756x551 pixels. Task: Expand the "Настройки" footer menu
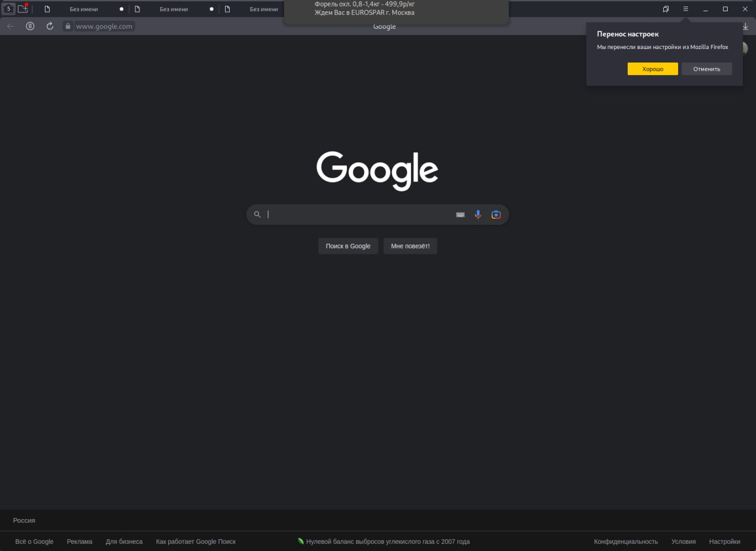click(725, 542)
